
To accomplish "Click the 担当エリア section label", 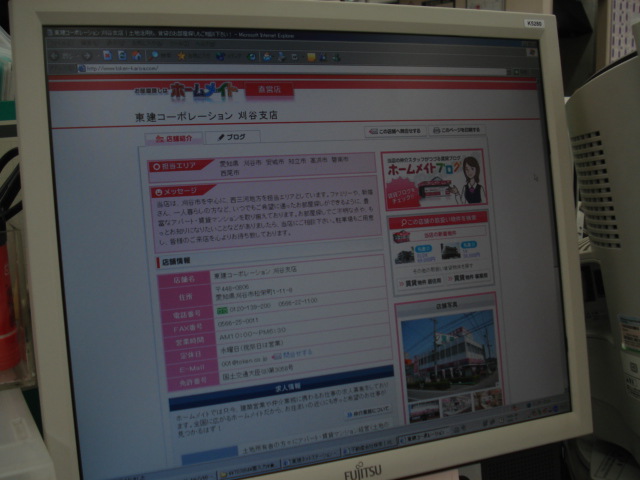I will click(x=180, y=166).
